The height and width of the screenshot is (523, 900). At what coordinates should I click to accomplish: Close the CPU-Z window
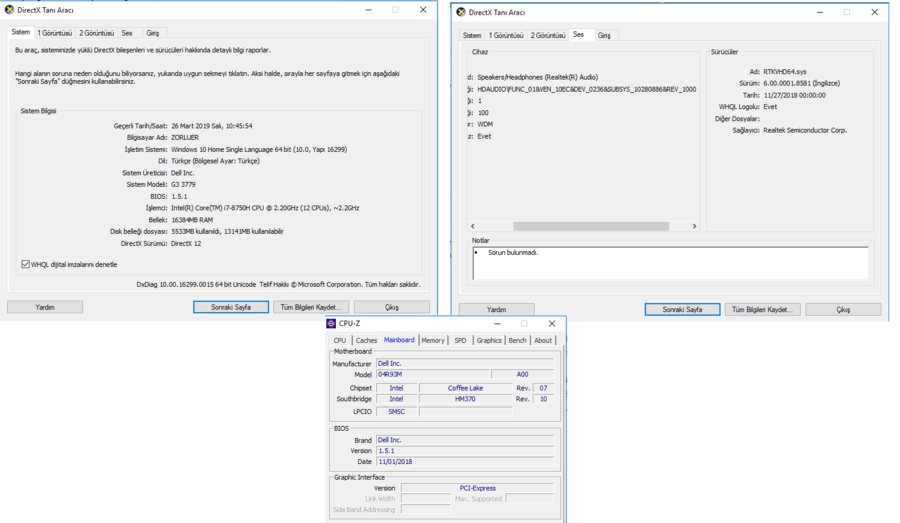[x=552, y=324]
